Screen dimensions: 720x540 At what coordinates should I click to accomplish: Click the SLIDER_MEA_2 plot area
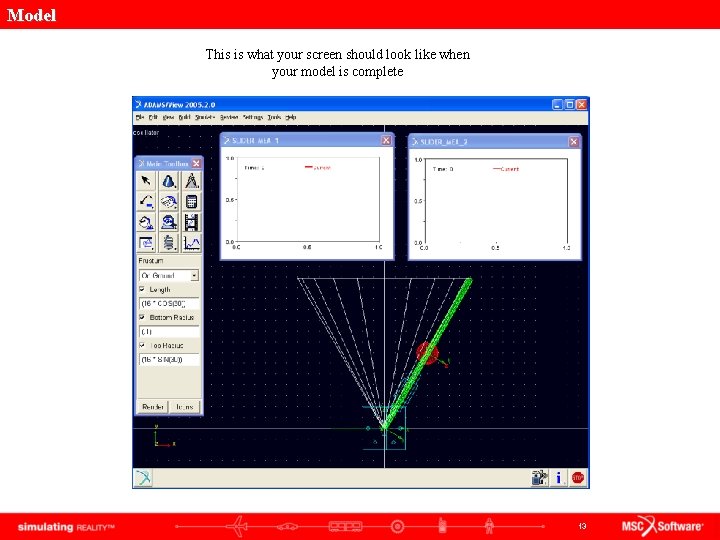tap(495, 201)
